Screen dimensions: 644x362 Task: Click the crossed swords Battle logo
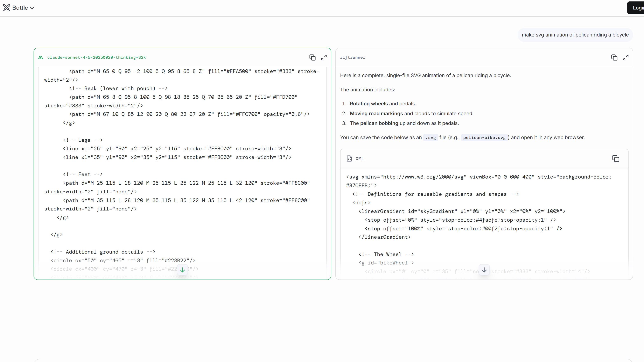tap(7, 8)
